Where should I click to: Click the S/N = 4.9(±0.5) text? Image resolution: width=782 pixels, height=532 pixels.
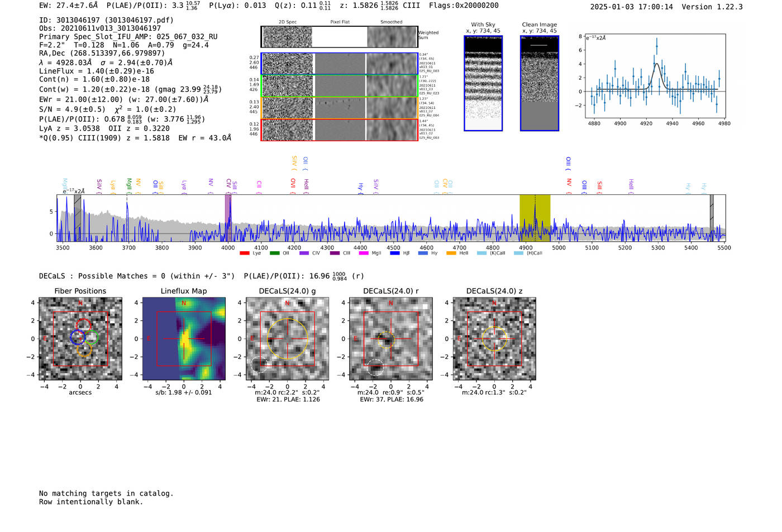(x=72, y=109)
